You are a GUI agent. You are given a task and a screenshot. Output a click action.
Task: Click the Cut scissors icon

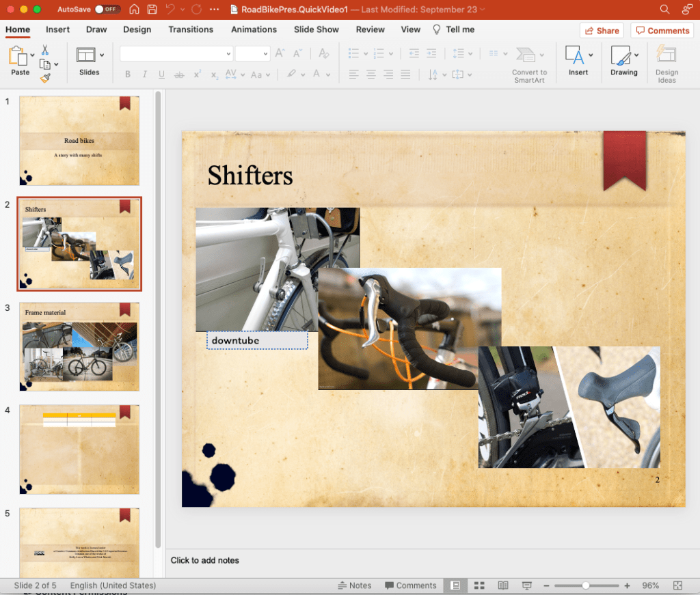pyautogui.click(x=45, y=50)
